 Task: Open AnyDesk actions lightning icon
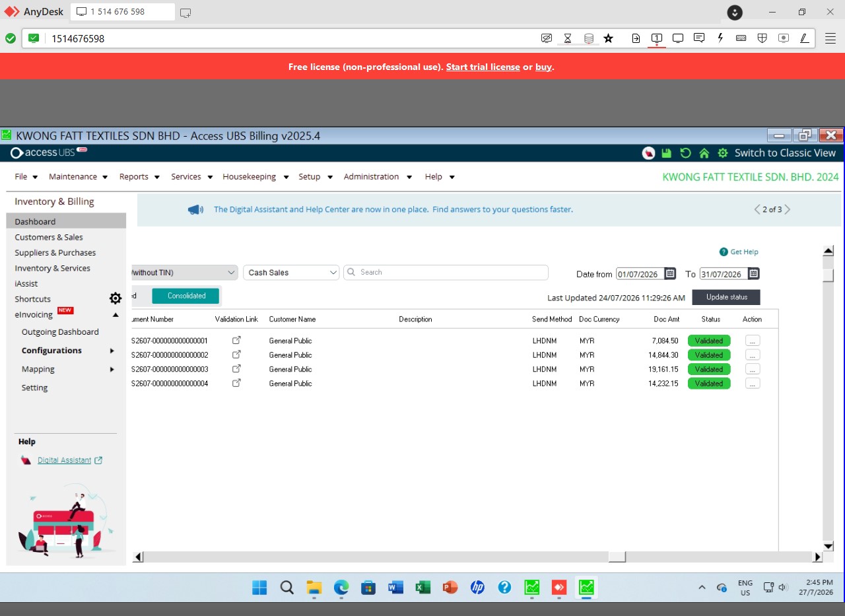(x=720, y=38)
